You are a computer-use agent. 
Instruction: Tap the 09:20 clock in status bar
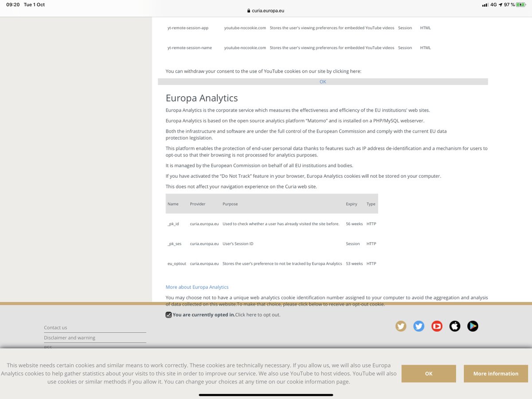13,4
